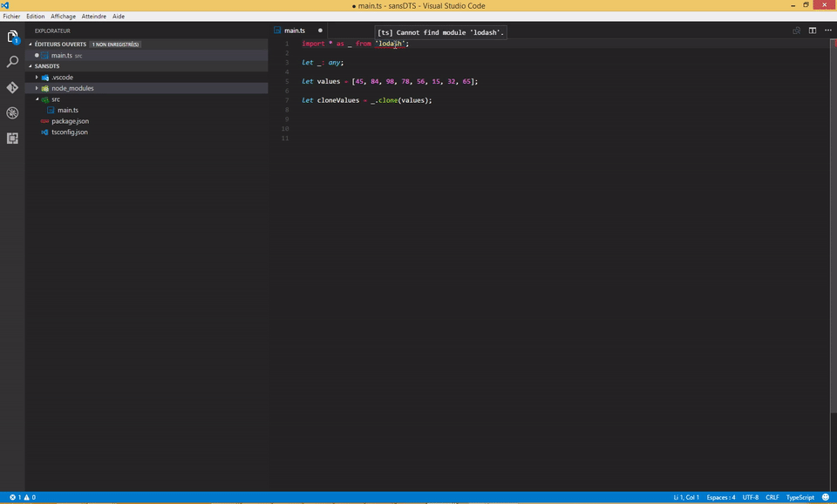The image size is (837, 504).
Task: Expand the node_modules folder
Action: click(71, 88)
